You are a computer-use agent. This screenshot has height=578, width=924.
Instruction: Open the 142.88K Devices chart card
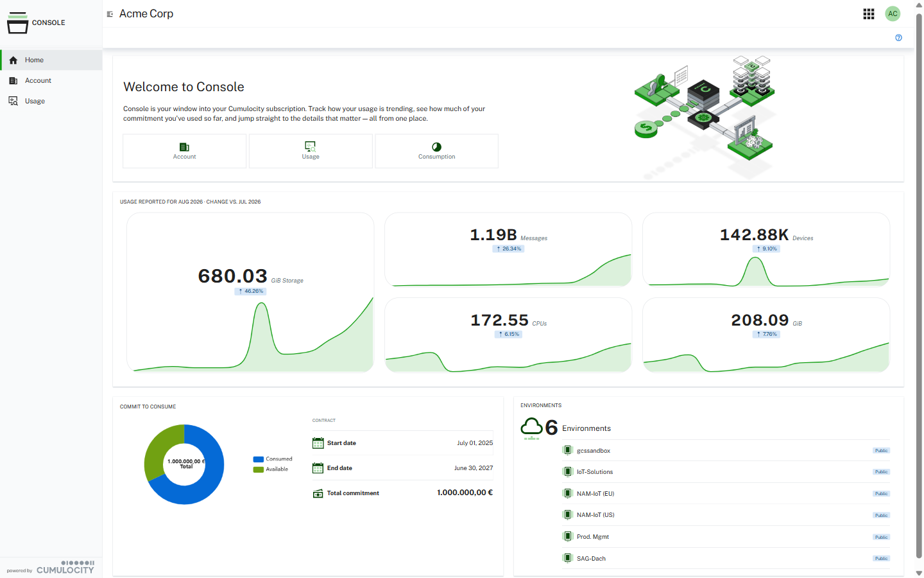click(766, 249)
